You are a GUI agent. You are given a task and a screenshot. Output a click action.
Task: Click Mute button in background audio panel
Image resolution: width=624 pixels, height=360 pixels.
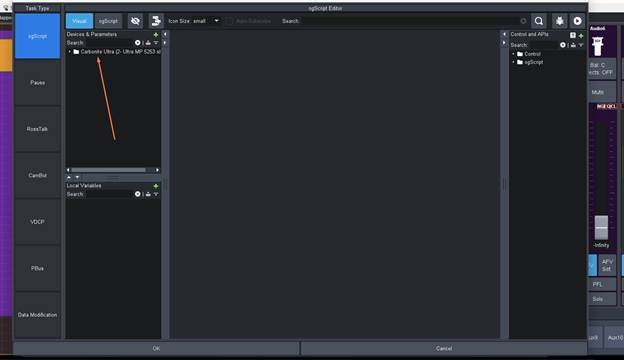[x=602, y=92]
